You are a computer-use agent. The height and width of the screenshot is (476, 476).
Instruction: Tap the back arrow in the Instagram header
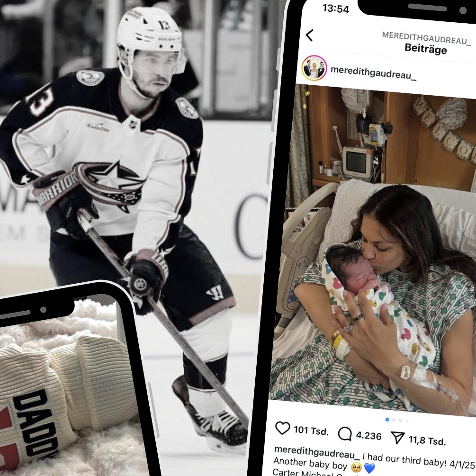[309, 35]
